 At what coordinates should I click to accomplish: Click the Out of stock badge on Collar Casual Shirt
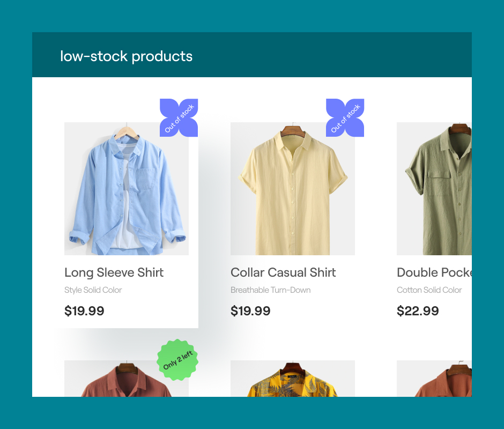pos(345,117)
